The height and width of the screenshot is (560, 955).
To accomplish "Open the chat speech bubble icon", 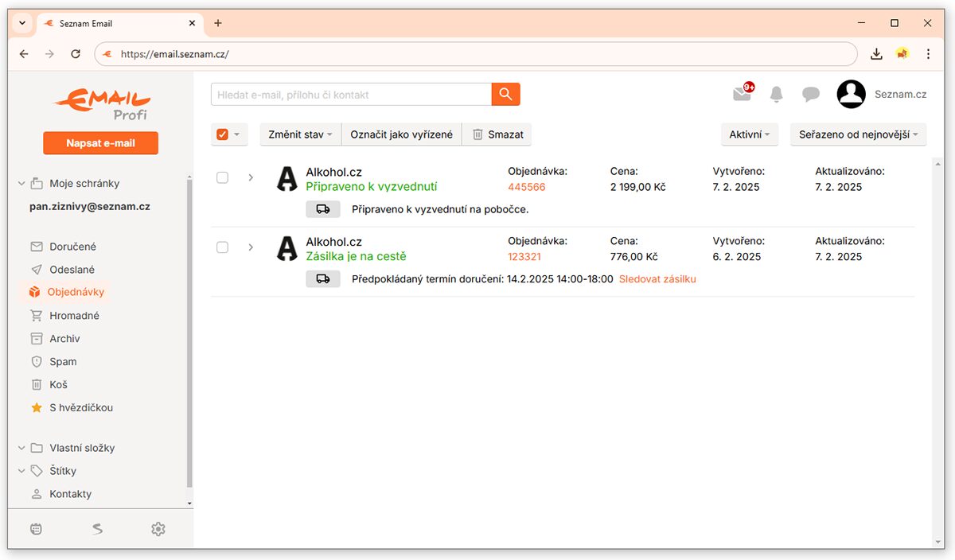I will [x=811, y=95].
